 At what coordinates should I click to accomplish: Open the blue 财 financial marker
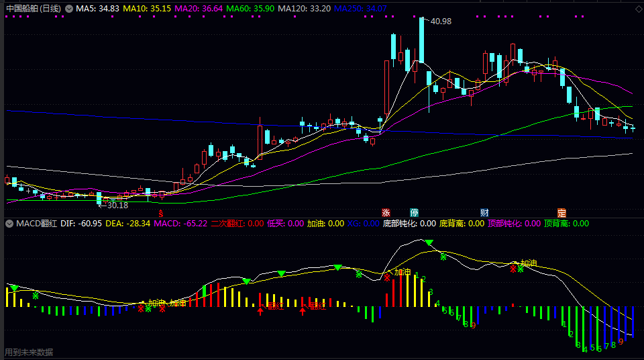(x=484, y=212)
